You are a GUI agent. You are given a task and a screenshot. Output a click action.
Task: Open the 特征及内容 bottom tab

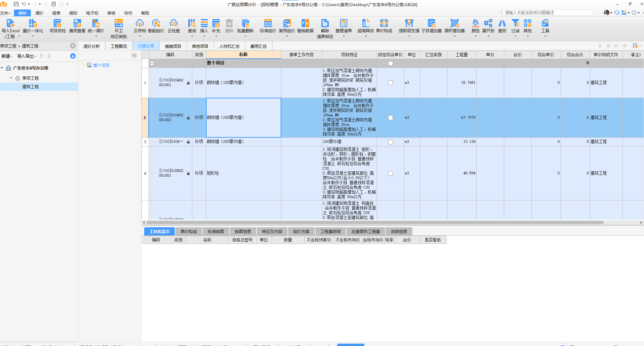coord(272,232)
